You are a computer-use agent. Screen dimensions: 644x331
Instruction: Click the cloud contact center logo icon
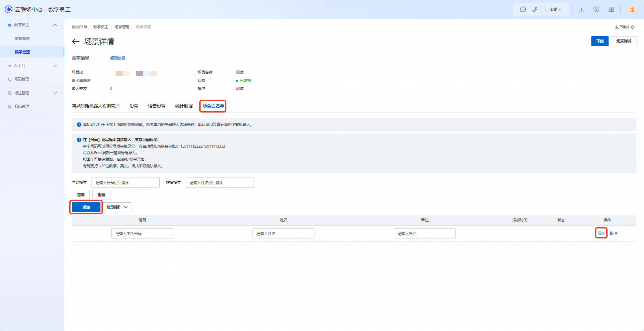[9, 9]
